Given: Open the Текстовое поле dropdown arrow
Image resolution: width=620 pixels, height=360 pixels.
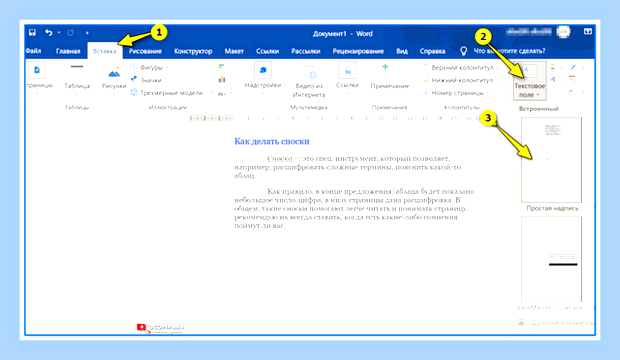Looking at the screenshot, I should click(x=538, y=95).
